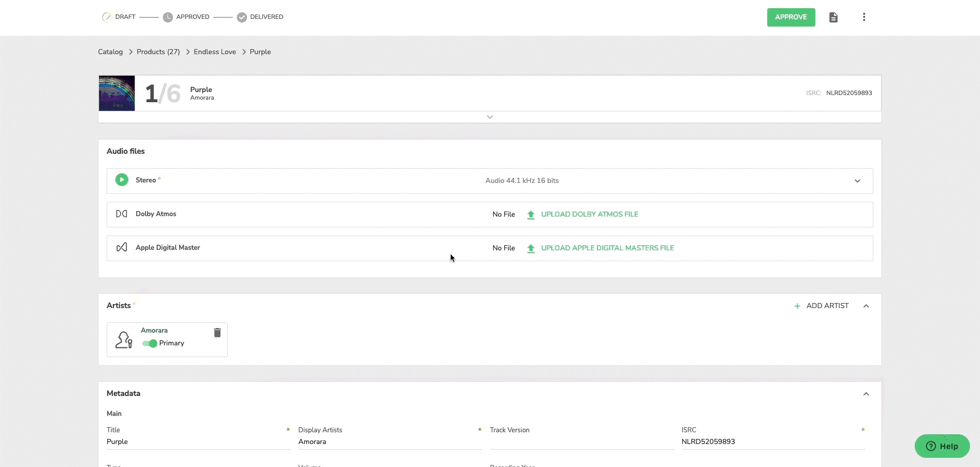Edit the ISRC field in Metadata
The height and width of the screenshot is (467, 980).
point(773,442)
